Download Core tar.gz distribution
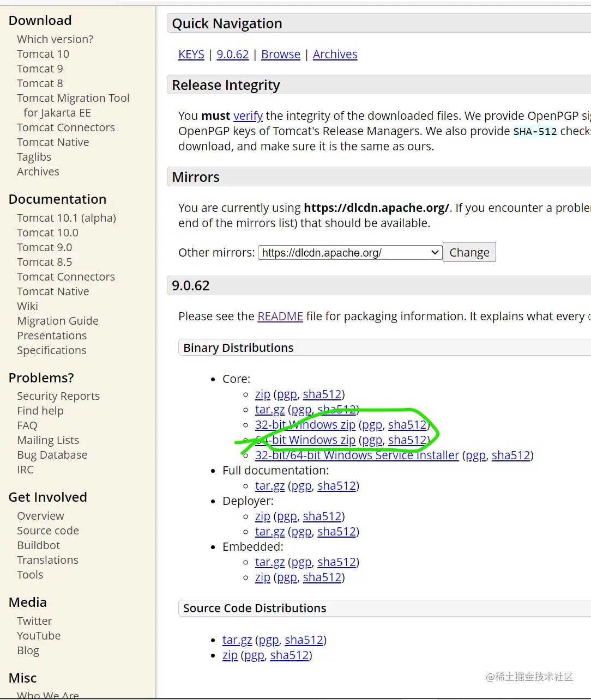 (x=270, y=410)
